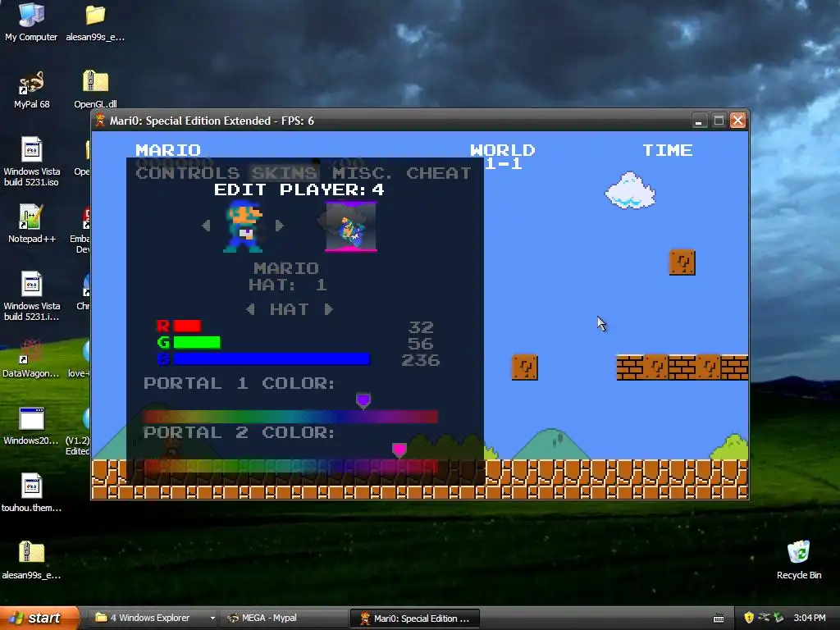Click Mari0: Special Edition taskbar button
Viewport: 840px width, 630px height.
[x=414, y=619]
